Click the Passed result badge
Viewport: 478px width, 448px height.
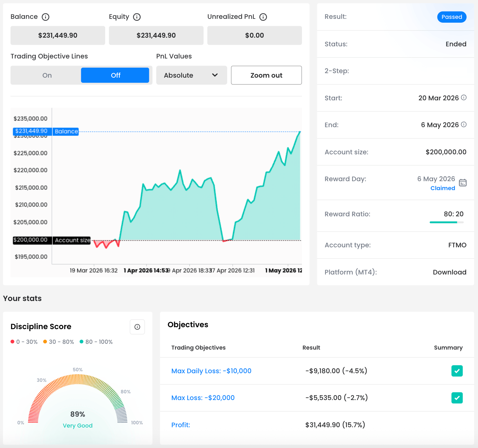452,17
